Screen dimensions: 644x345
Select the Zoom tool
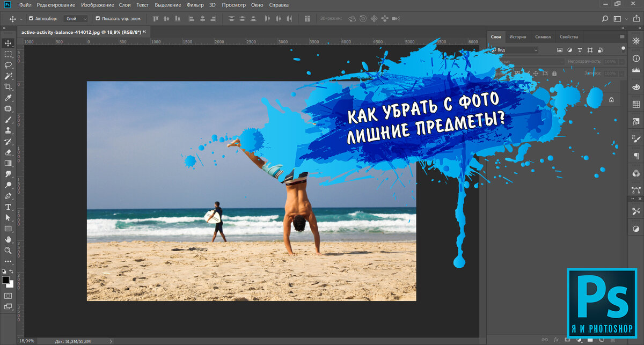pos(8,251)
